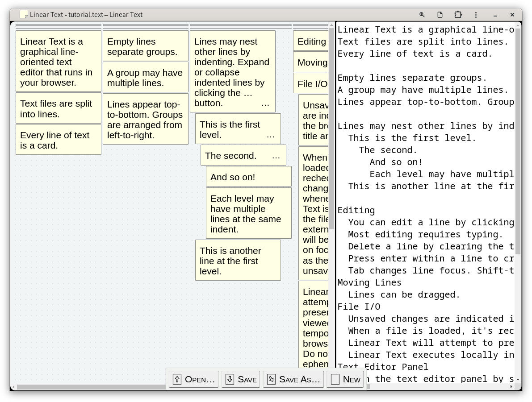
Task: Click the 'Moving' card heading
Action: [x=312, y=62]
